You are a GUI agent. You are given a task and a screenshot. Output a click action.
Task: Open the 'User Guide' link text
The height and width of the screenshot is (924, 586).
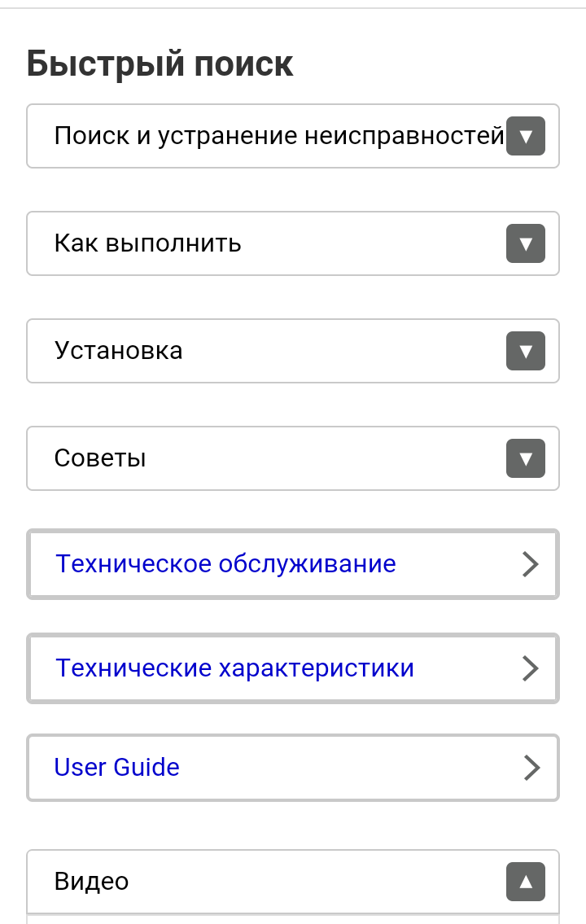point(116,767)
